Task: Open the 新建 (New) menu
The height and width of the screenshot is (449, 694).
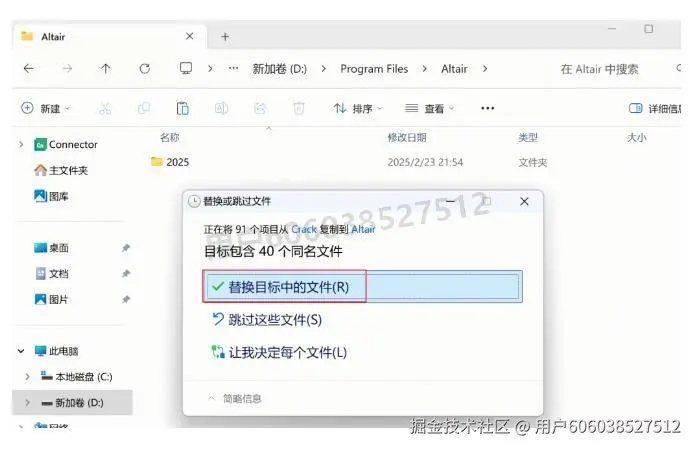Action: 46,108
